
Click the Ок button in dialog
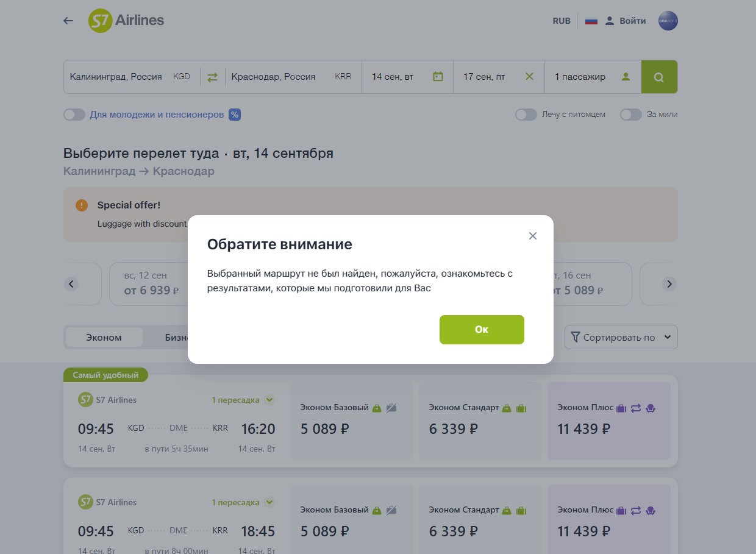click(482, 330)
